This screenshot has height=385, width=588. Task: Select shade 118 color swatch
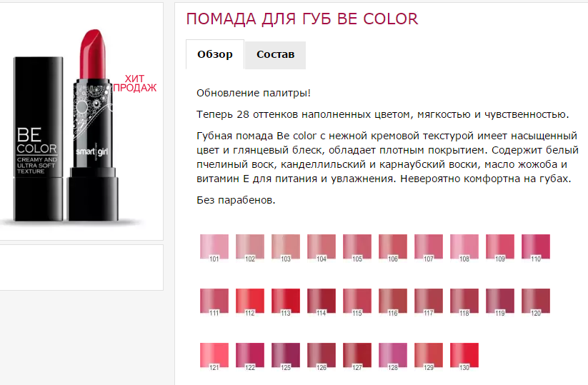pos(464,301)
